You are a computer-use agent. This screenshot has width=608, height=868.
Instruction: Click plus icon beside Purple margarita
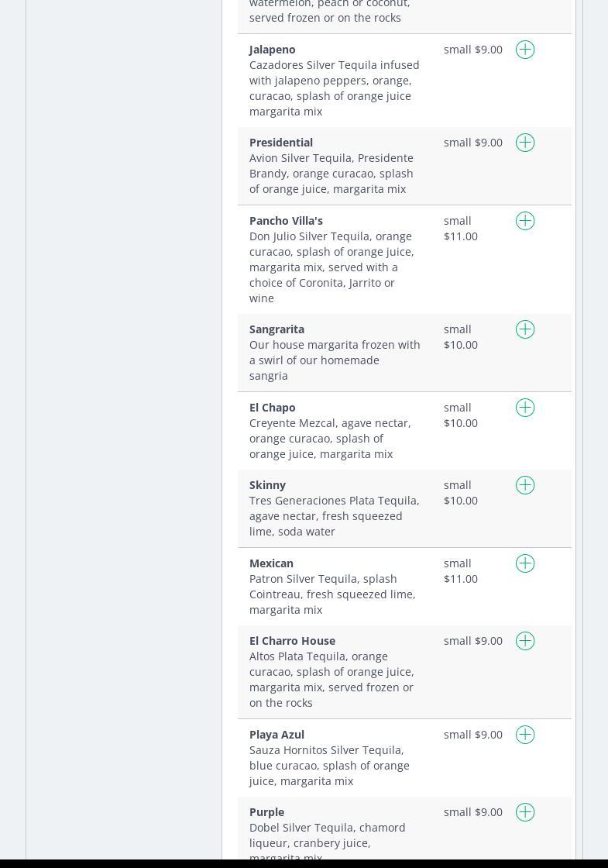525,813
